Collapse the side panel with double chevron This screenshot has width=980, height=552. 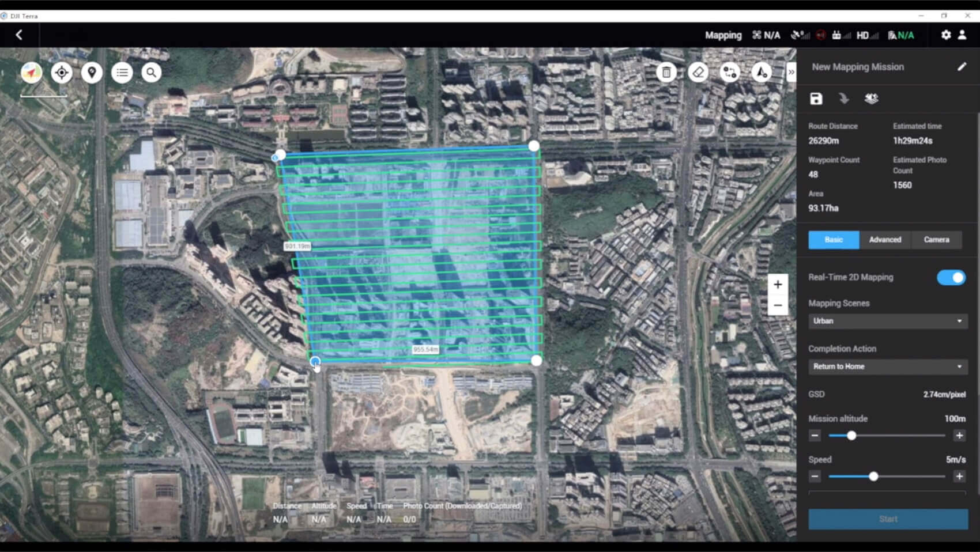(x=791, y=72)
